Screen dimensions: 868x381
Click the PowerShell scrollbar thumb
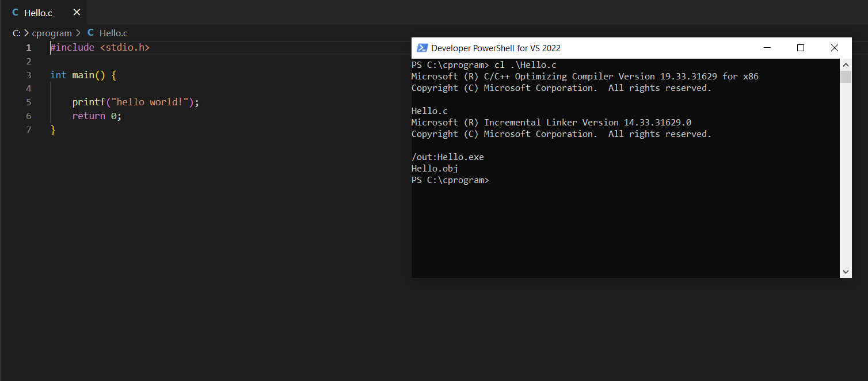(846, 77)
